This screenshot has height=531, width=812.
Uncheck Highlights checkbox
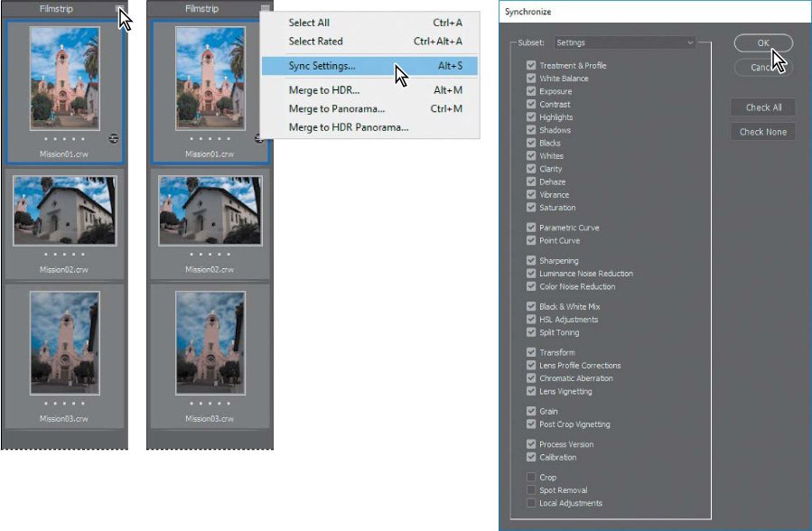[531, 117]
